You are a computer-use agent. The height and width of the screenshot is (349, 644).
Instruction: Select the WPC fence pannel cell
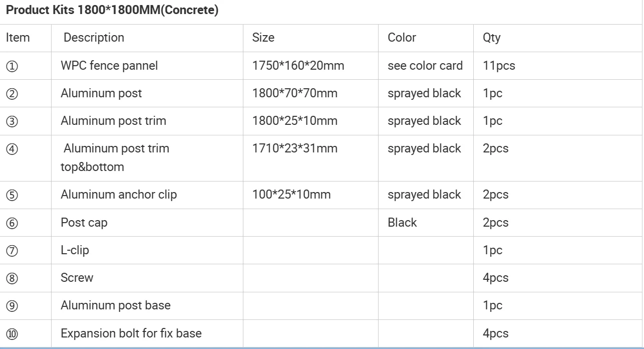click(109, 66)
